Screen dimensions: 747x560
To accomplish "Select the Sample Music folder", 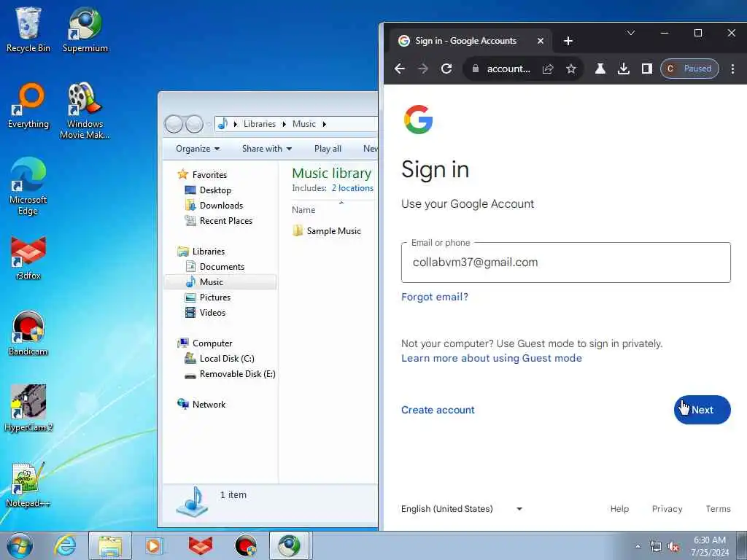I will coord(327,231).
